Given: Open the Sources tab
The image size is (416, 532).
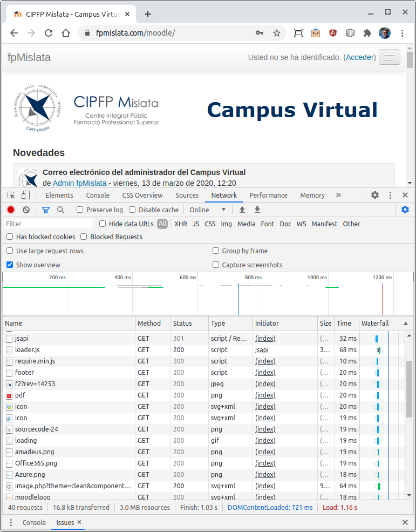Looking at the screenshot, I should point(187,195).
